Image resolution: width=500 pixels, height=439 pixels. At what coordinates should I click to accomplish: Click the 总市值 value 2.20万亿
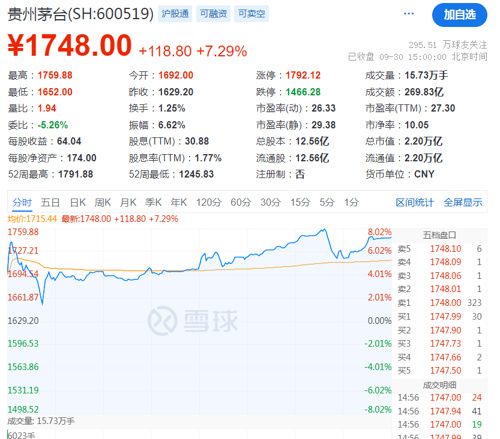point(424,141)
